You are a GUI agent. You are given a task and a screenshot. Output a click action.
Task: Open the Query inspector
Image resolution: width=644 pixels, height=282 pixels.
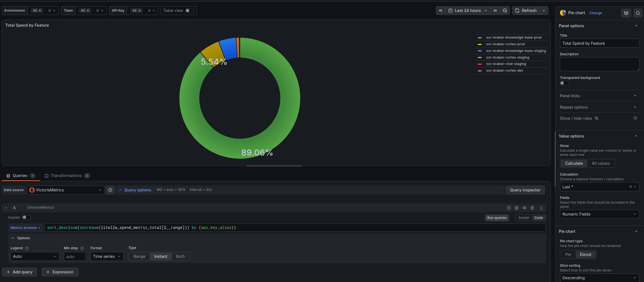tap(525, 190)
